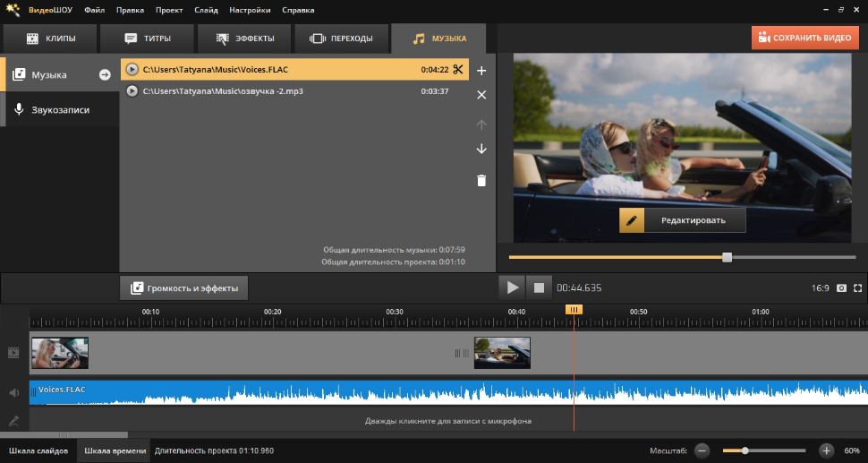Screen dimensions: 868x463
Task: Click the preview progress slider handle
Action: pyautogui.click(x=727, y=257)
